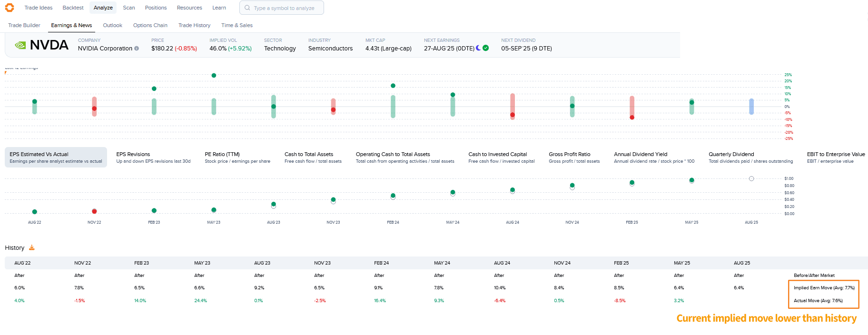
Task: Go to the Trade Builder tab
Action: pos(24,25)
